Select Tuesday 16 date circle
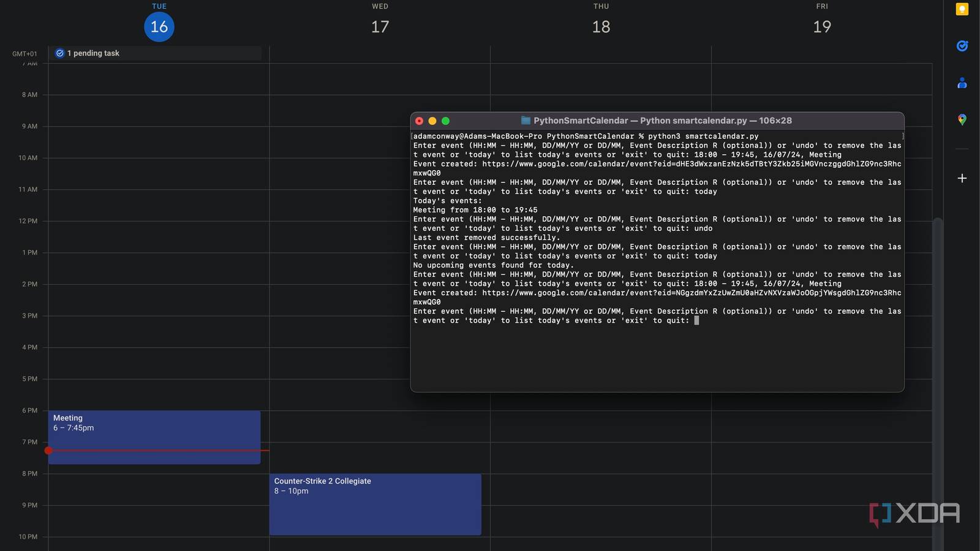Viewport: 980px width, 551px height. (159, 26)
